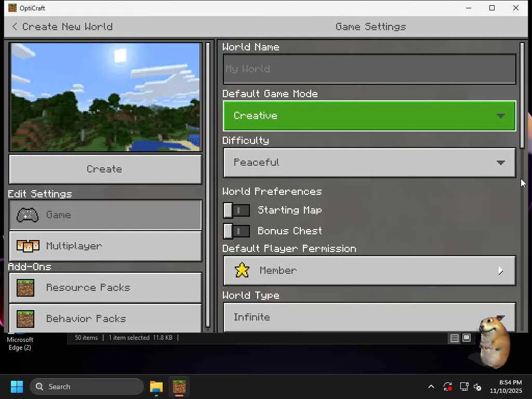The height and width of the screenshot is (399, 532).
Task: Open the World Type Infinite dropdown
Action: point(369,317)
